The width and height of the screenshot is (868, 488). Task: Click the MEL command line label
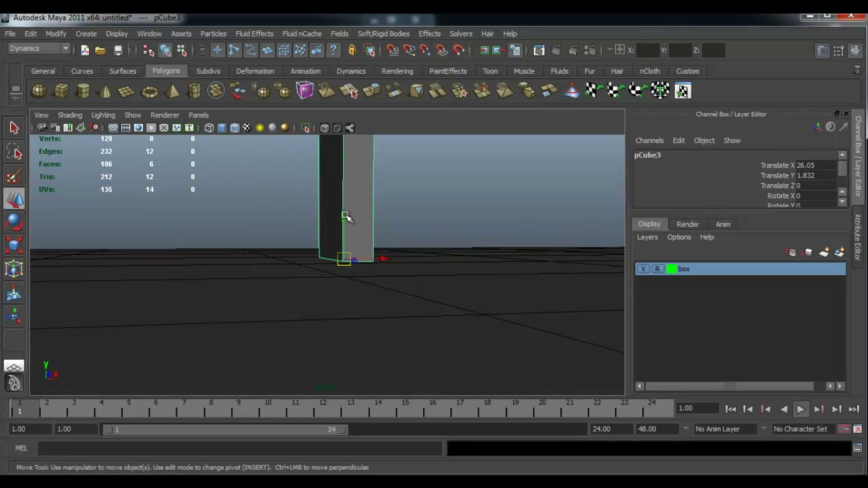21,448
